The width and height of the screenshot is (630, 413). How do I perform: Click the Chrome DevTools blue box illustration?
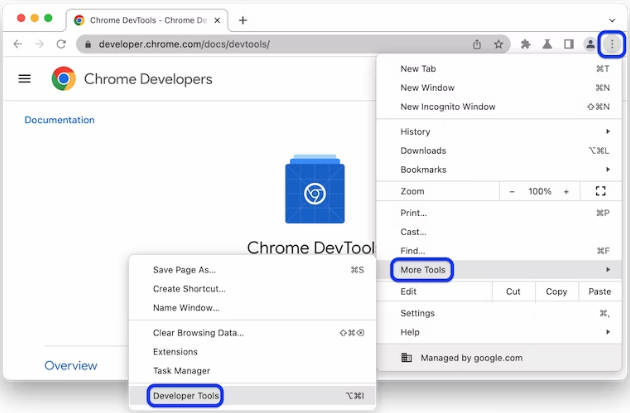315,189
